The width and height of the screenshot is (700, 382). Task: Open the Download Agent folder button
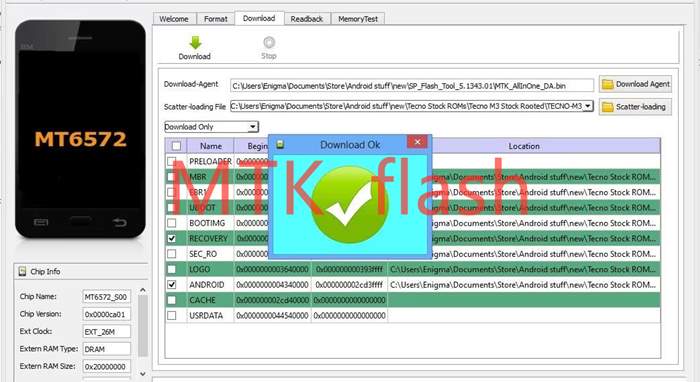[635, 84]
